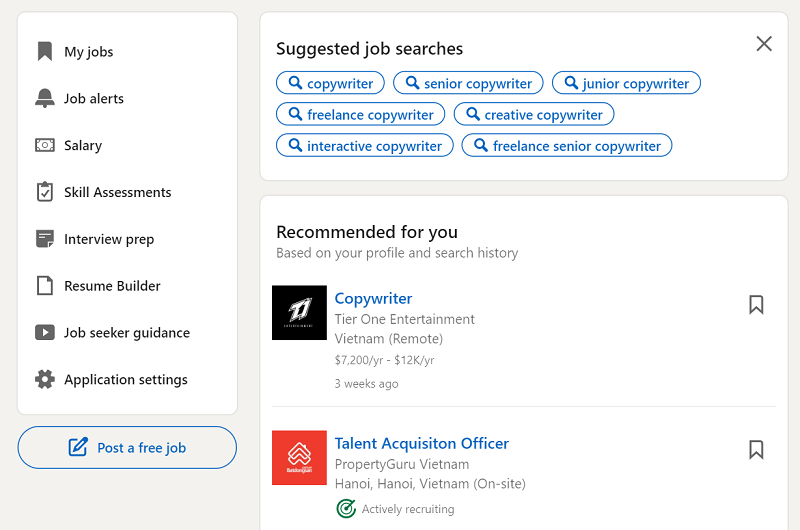The image size is (800, 530).
Task: Open the PropertyGuru Vietnam logo
Action: click(x=299, y=458)
